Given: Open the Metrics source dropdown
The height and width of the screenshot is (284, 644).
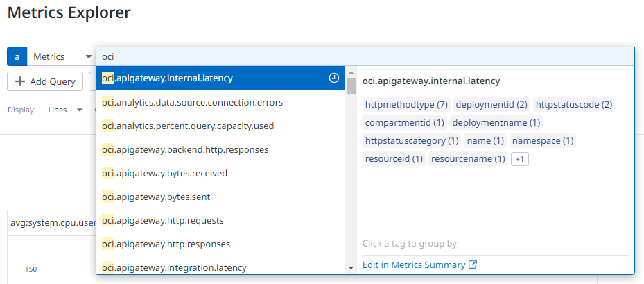Looking at the screenshot, I should coord(61,56).
